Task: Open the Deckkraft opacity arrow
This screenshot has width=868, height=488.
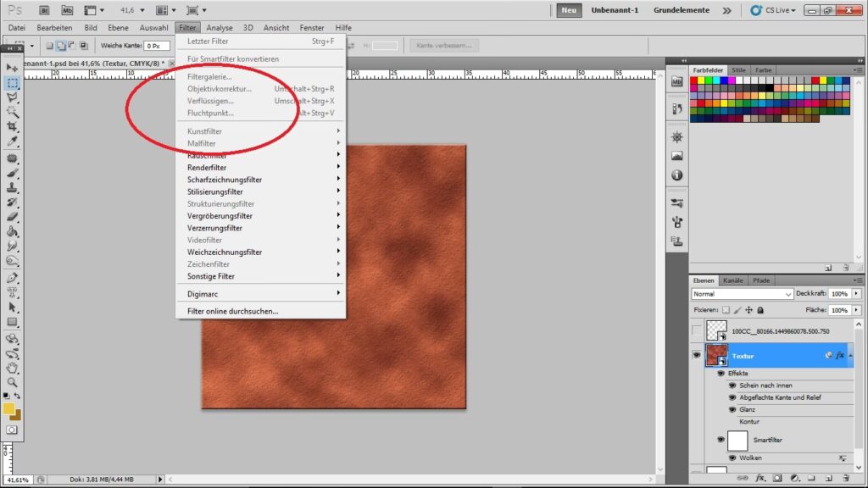Action: 856,294
